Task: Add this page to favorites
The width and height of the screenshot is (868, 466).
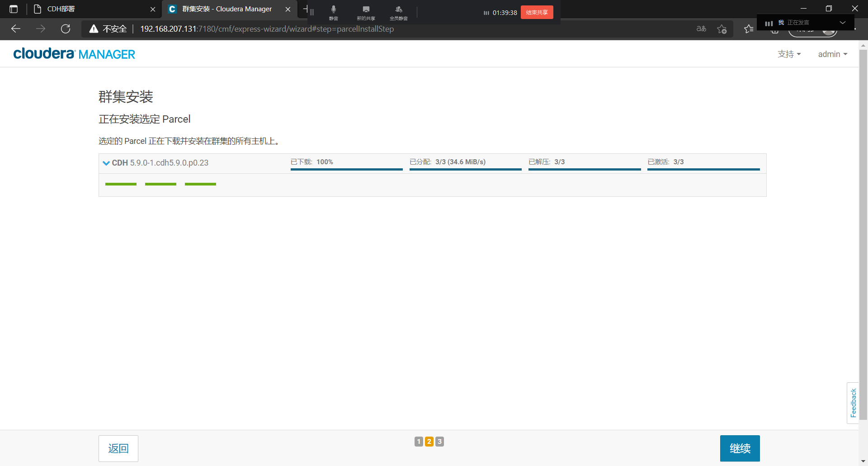Action: [x=722, y=29]
